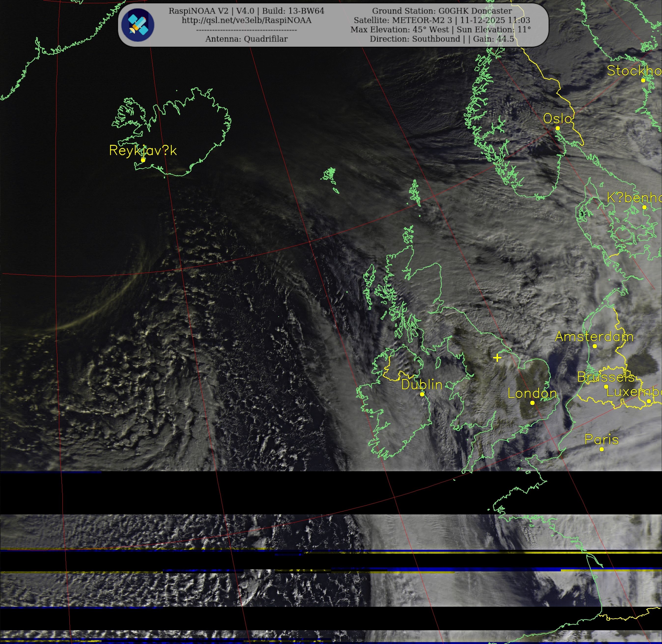
Task: Click the Amsterdam map label
Action: tap(594, 336)
